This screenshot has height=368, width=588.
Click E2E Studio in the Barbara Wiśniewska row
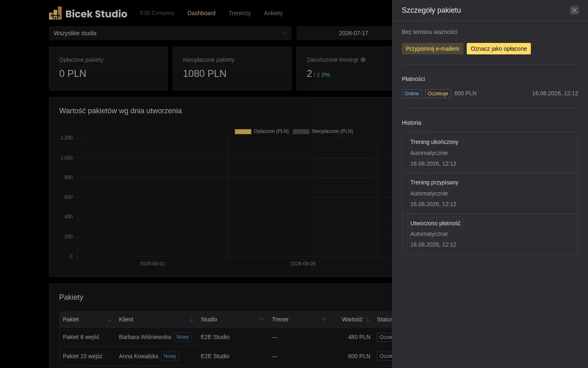point(215,337)
